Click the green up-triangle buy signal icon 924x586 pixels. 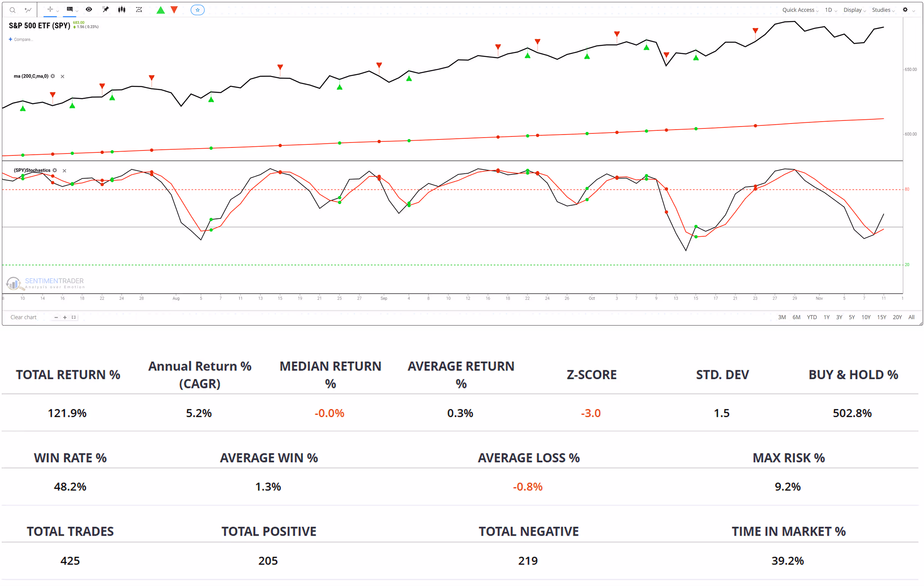click(x=160, y=10)
